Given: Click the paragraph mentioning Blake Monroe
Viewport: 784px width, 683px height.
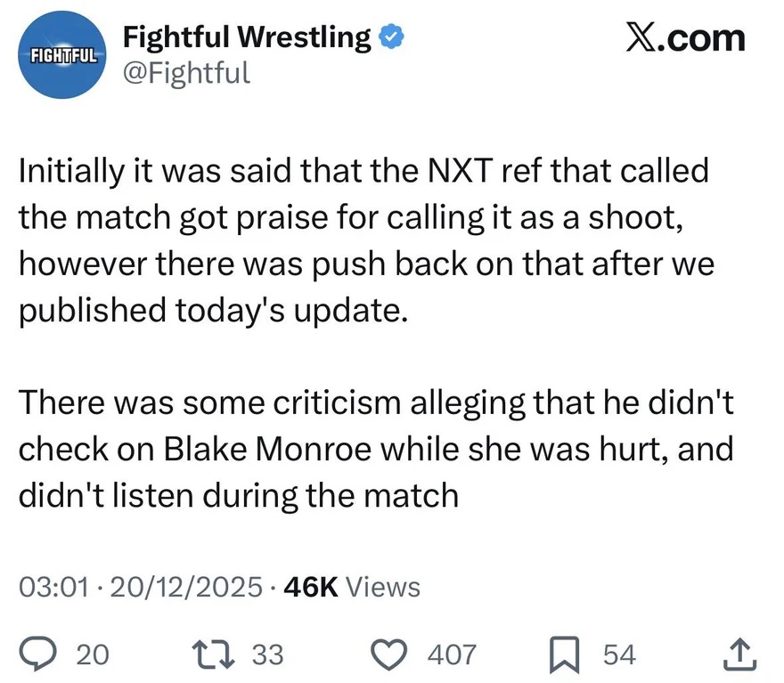Looking at the screenshot, I should coord(376,449).
